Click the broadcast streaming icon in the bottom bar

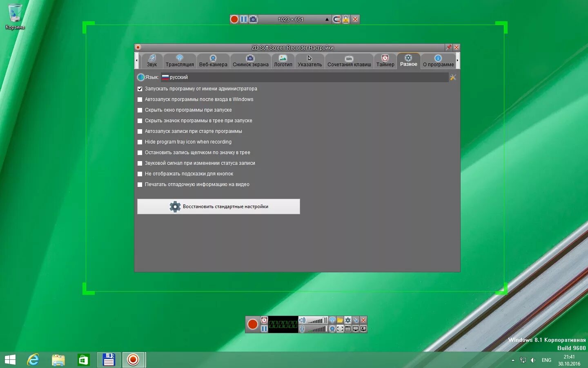pyautogui.click(x=332, y=320)
